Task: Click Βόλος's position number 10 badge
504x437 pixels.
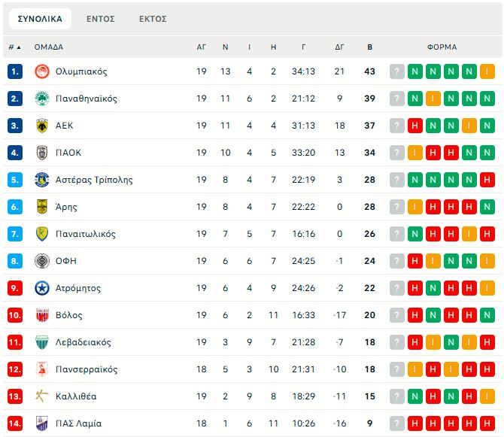Action: (16, 315)
